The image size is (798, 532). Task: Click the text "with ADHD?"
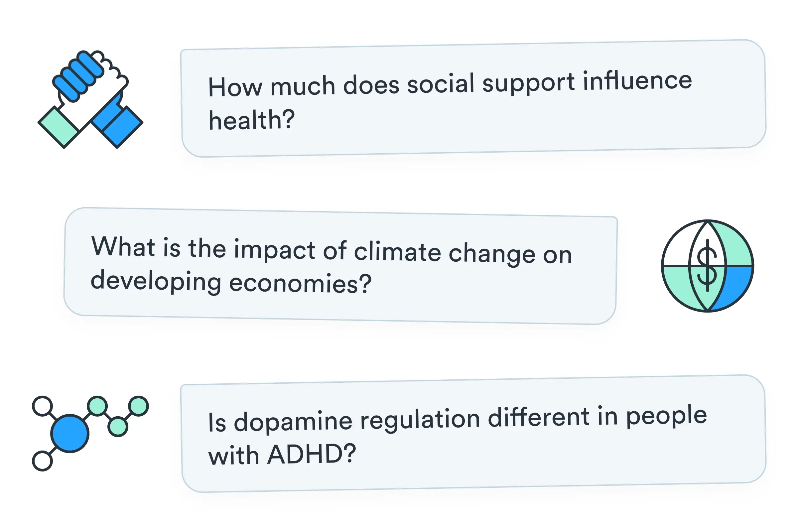tap(282, 454)
